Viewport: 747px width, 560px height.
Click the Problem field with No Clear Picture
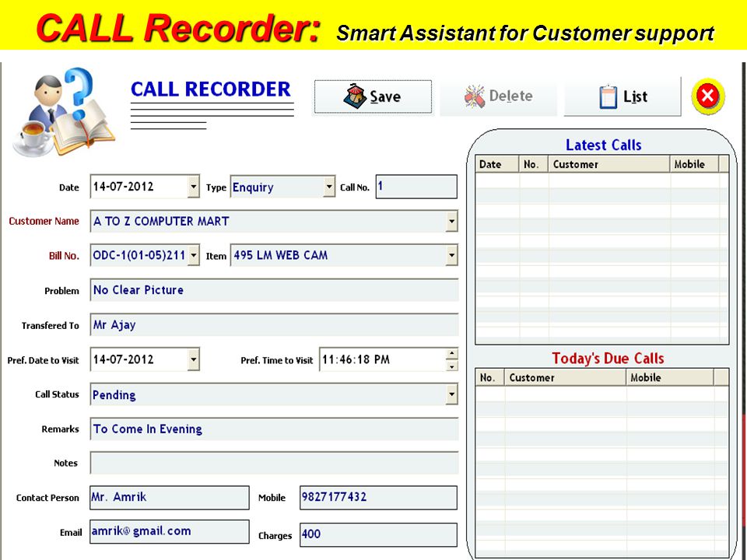click(x=275, y=290)
